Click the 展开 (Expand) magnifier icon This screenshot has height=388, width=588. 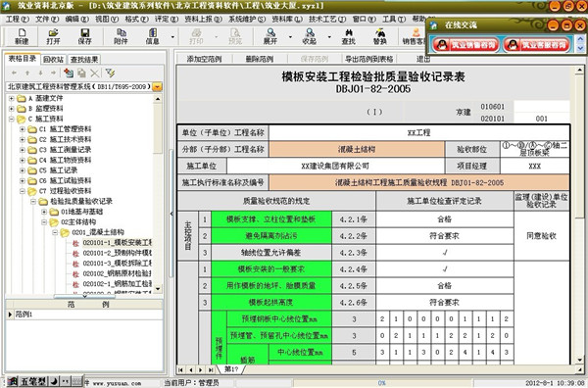point(270,36)
